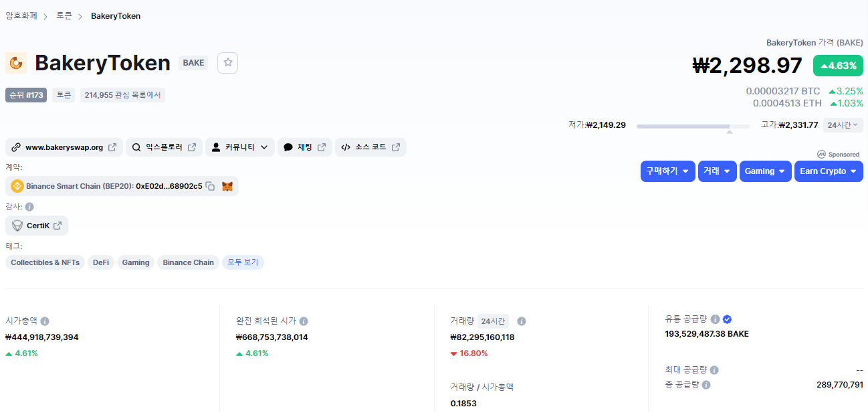Click the MetaMask fox icon
The width and height of the screenshot is (868, 419).
click(227, 186)
